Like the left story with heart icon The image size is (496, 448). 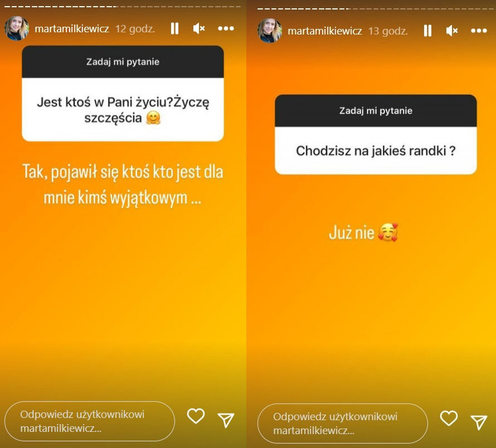point(196,416)
